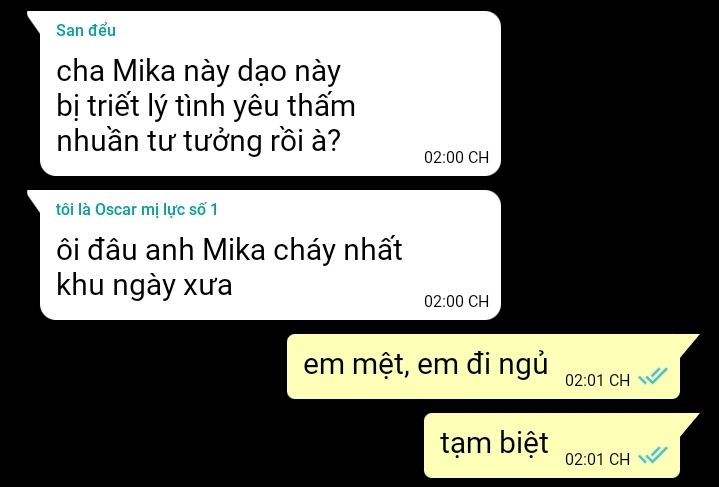Viewport: 719px width, 487px height.
Task: Click the tail corner of "em mệt" outgoing bubble
Action: pyautogui.click(x=689, y=343)
